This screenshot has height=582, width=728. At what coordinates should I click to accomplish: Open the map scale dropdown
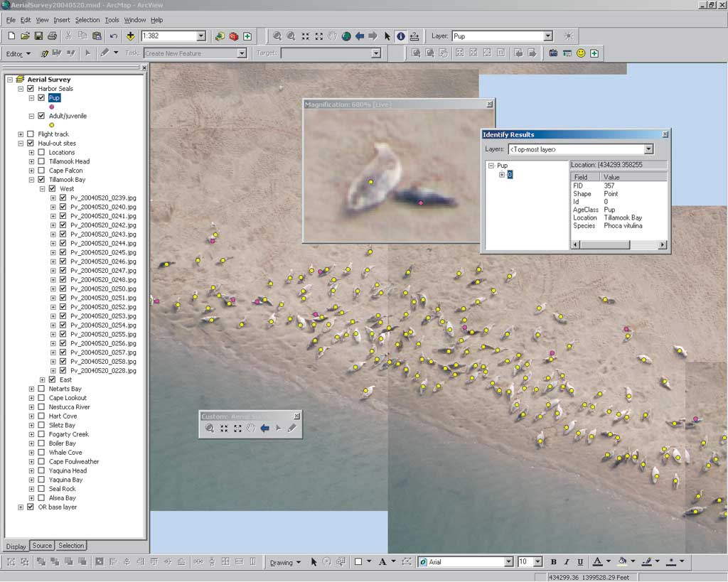201,36
